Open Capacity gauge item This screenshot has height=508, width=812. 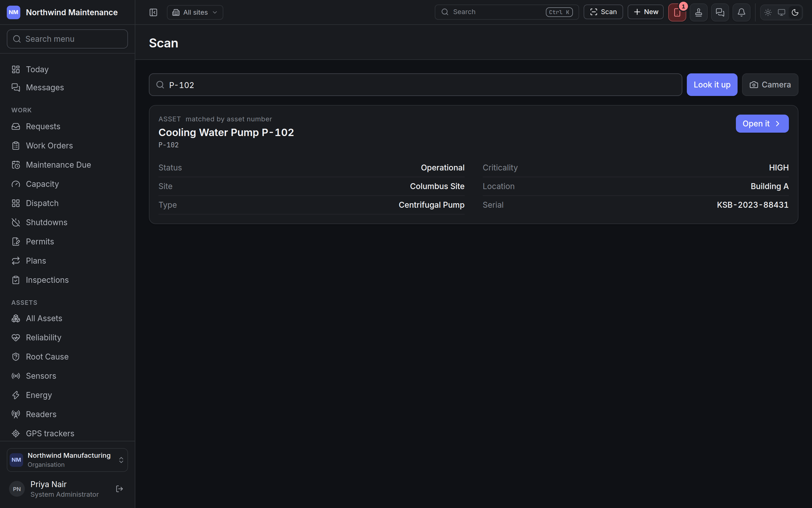pyautogui.click(x=67, y=184)
